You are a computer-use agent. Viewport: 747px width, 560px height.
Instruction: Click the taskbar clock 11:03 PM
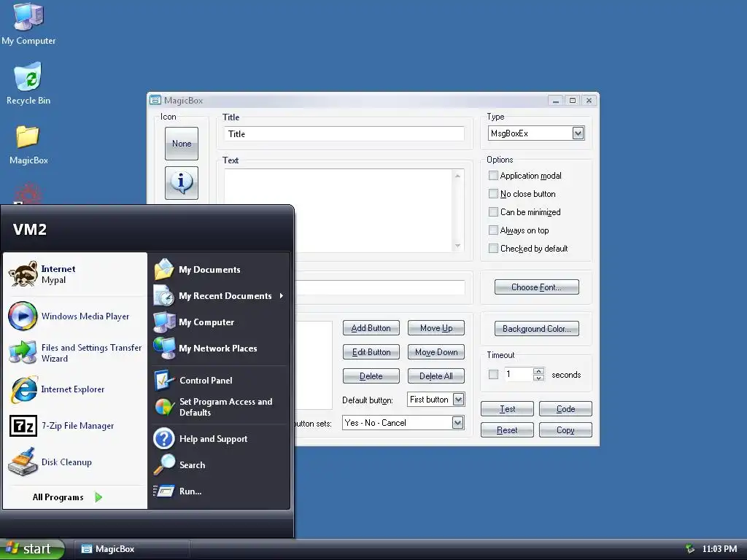[x=719, y=549]
